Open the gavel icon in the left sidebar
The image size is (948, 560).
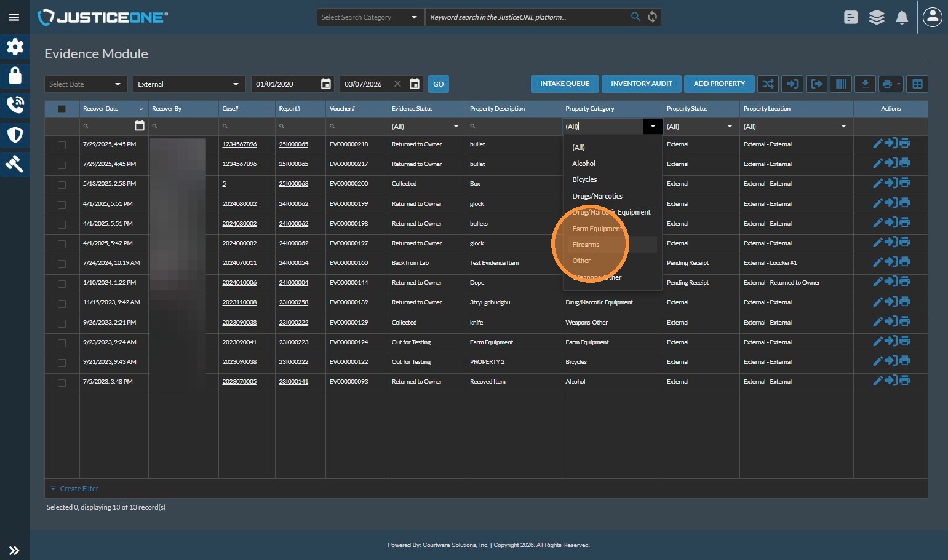(15, 164)
